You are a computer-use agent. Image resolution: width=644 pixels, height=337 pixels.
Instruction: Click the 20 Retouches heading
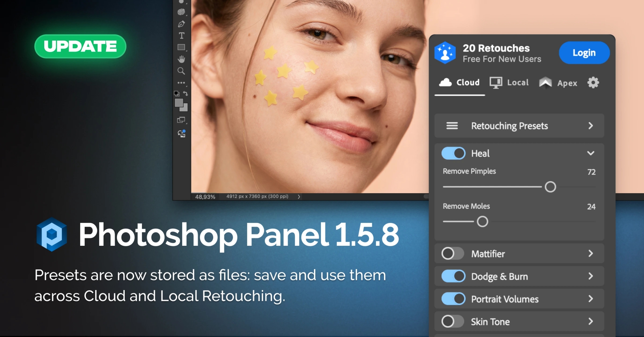496,48
